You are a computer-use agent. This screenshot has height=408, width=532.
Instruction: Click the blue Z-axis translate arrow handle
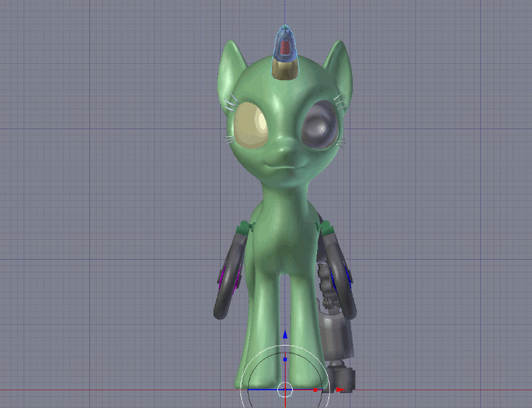[x=285, y=334]
